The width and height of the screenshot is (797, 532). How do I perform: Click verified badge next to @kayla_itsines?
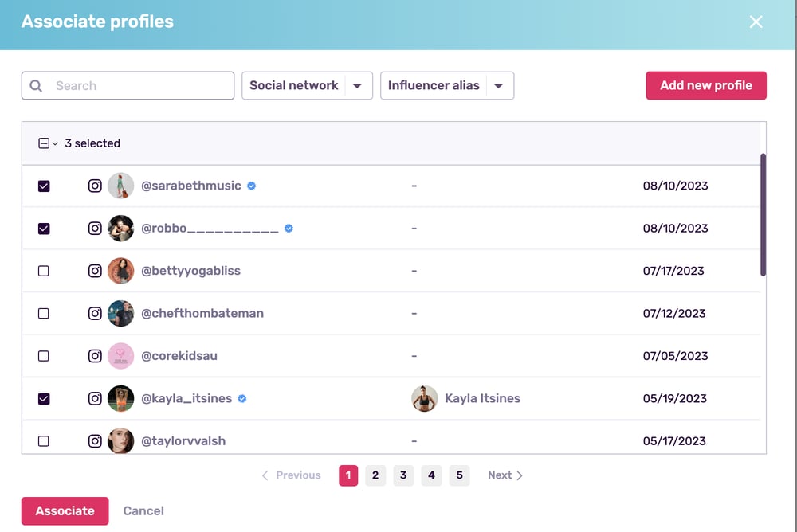(x=242, y=399)
